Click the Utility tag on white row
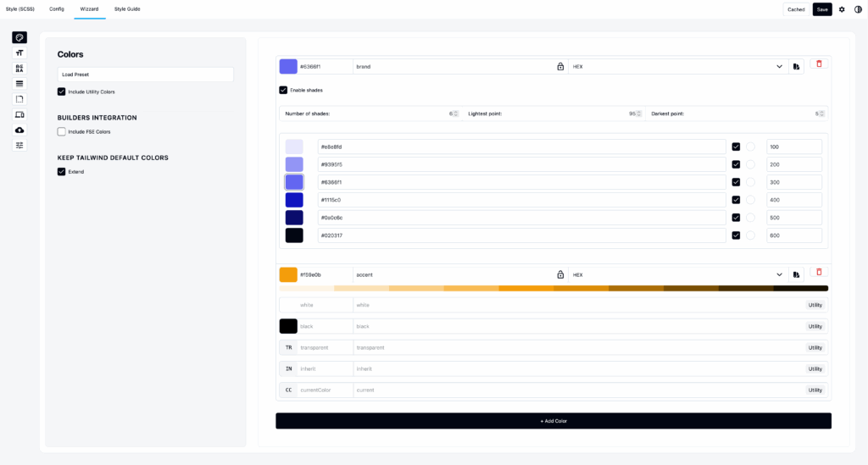Image resolution: width=868 pixels, height=465 pixels. (x=815, y=305)
